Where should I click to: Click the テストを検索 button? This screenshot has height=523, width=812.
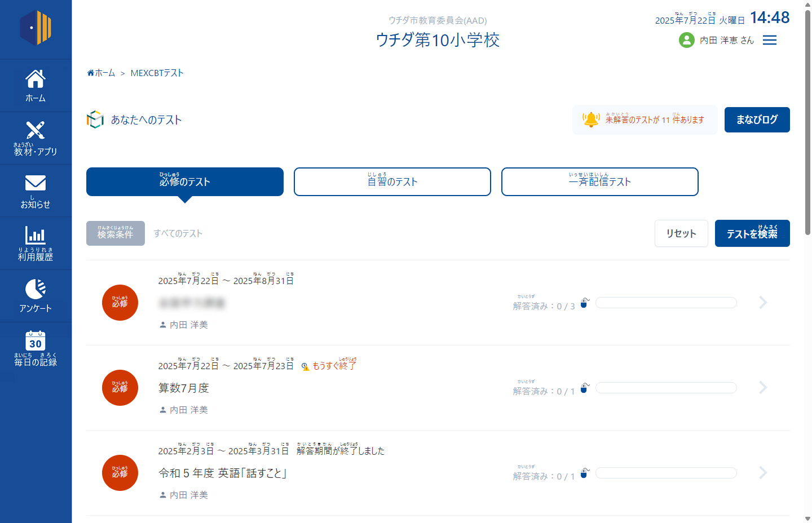752,233
